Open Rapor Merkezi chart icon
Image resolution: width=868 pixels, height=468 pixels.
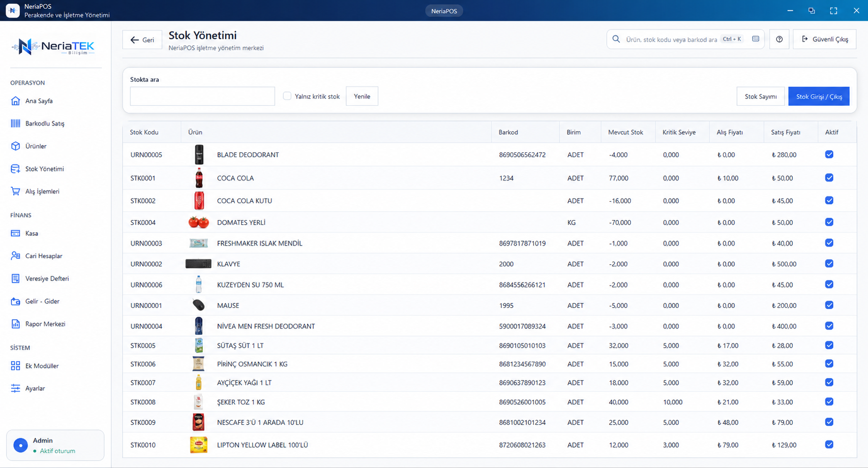coord(16,324)
